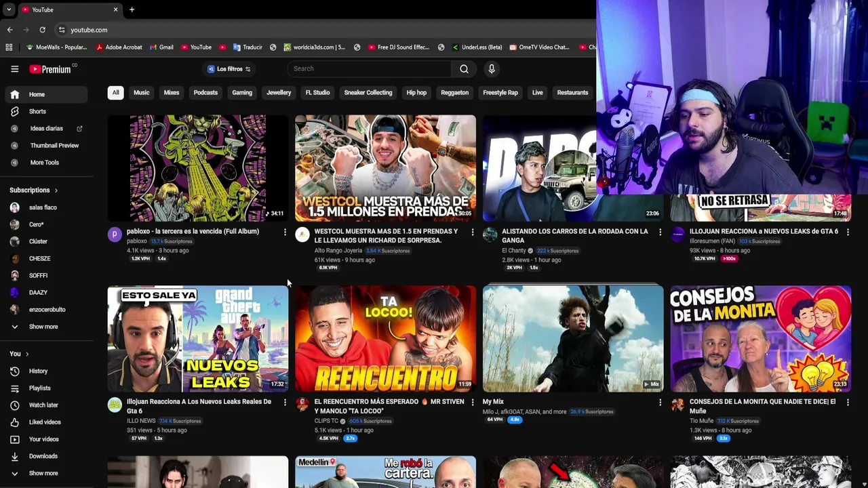The image size is (868, 488).
Task: Open the REENCUENTRO video thumbnail
Action: pyautogui.click(x=385, y=339)
